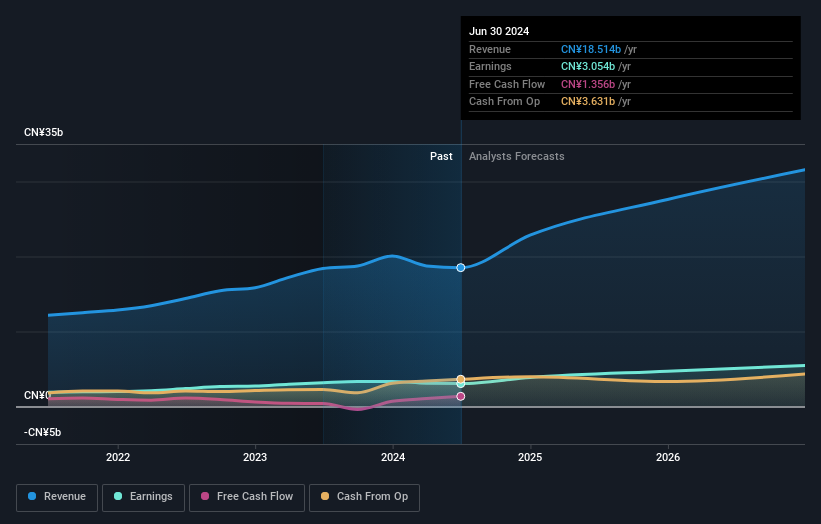Click the Free Cash Flow label in tooltip
This screenshot has width=821, height=524.
click(507, 84)
